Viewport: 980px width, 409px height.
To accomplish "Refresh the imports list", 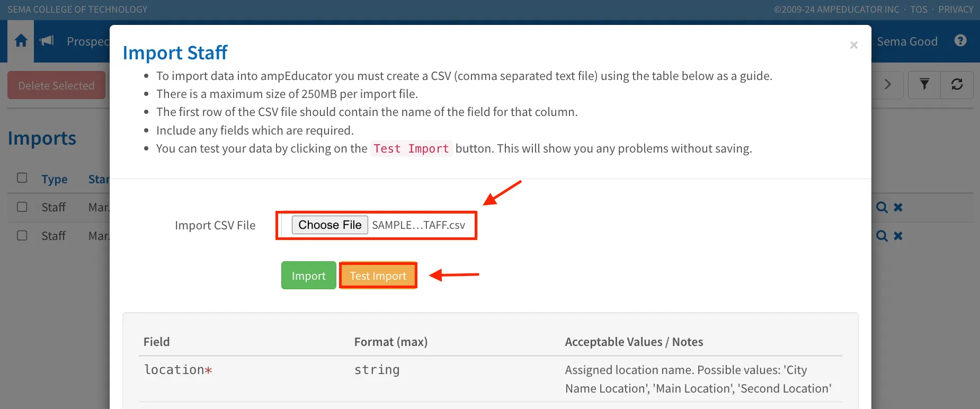I will pos(957,84).
